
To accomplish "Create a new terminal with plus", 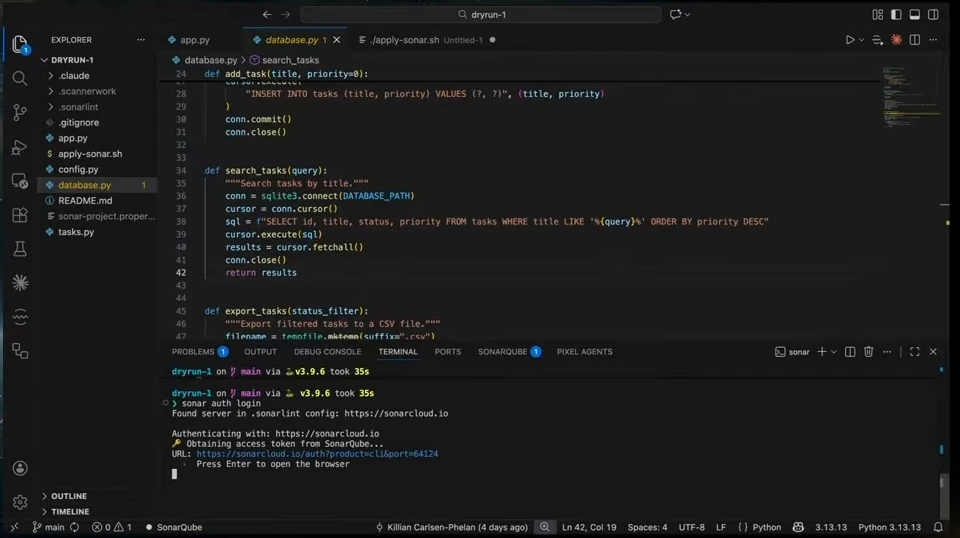I will 822,352.
